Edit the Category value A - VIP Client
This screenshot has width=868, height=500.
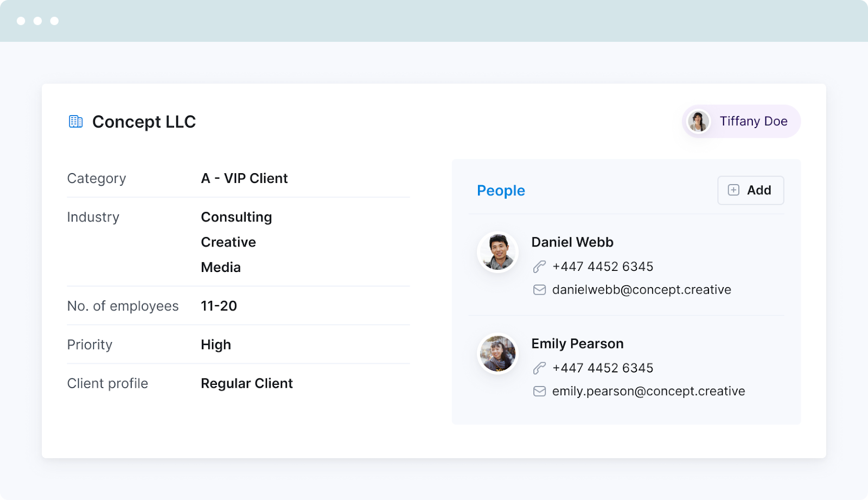pyautogui.click(x=244, y=178)
